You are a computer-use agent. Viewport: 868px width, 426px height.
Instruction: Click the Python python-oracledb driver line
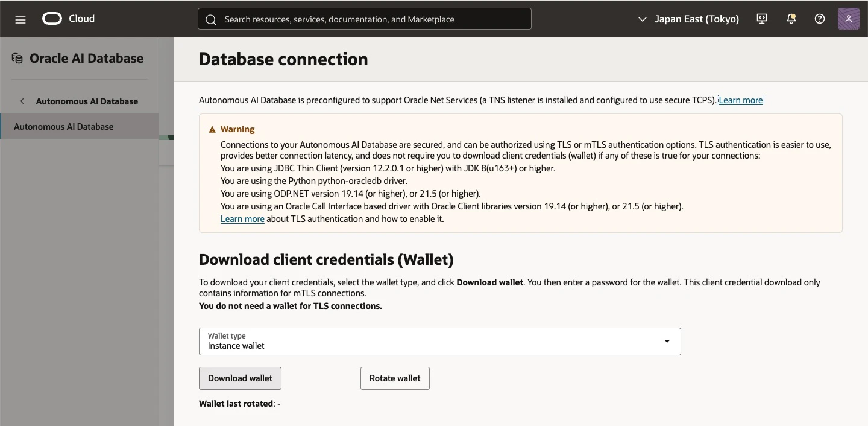click(314, 181)
